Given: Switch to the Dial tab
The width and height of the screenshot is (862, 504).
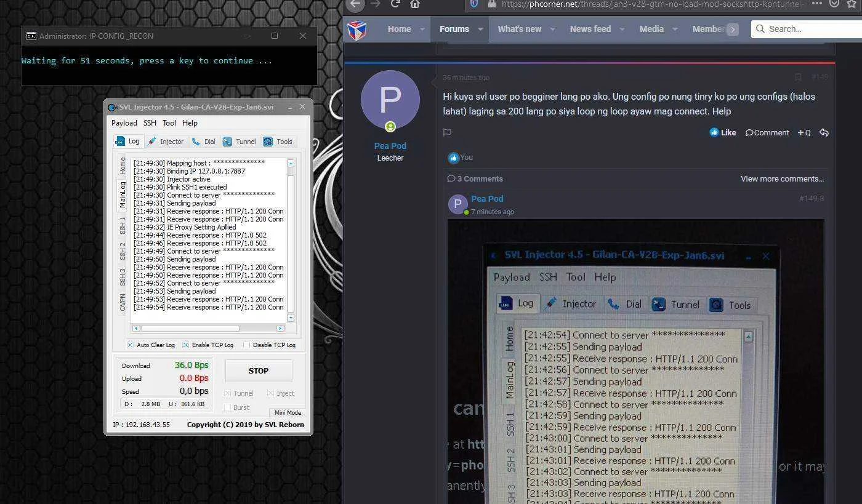Looking at the screenshot, I should (x=204, y=142).
